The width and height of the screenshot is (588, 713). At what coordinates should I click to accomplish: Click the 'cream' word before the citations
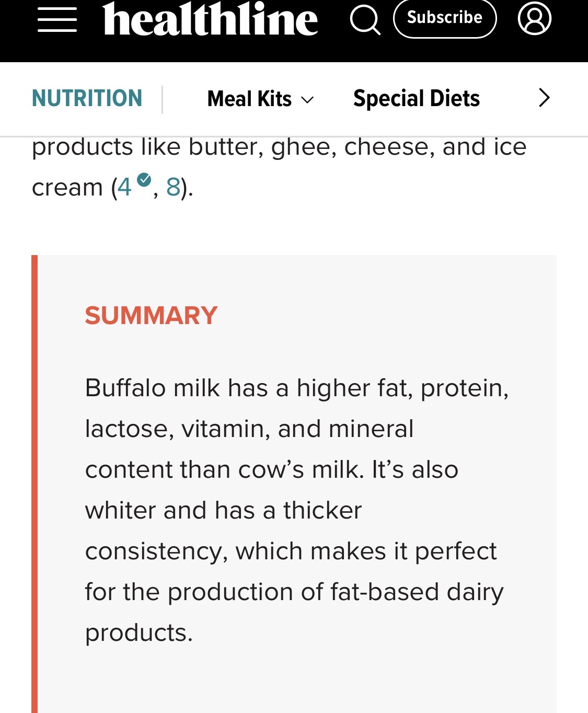pyautogui.click(x=67, y=187)
